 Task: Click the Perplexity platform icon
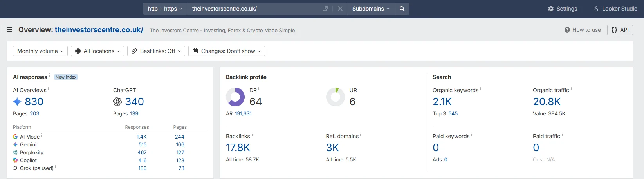(x=15, y=152)
